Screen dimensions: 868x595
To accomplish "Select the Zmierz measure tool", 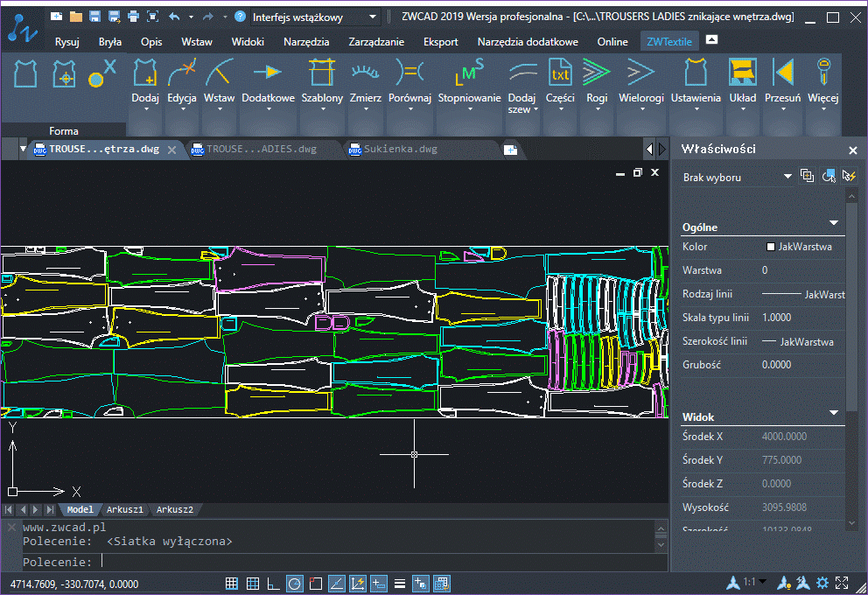I will point(365,73).
